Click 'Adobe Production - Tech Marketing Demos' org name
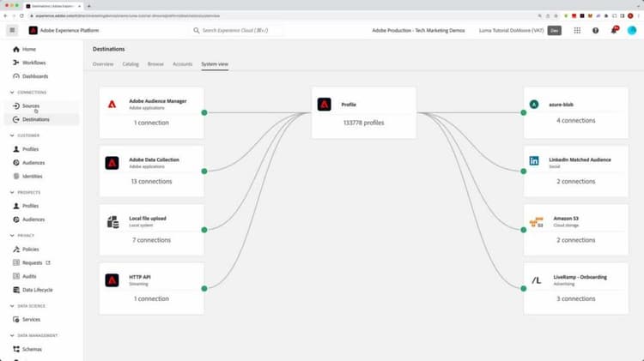 click(418, 30)
